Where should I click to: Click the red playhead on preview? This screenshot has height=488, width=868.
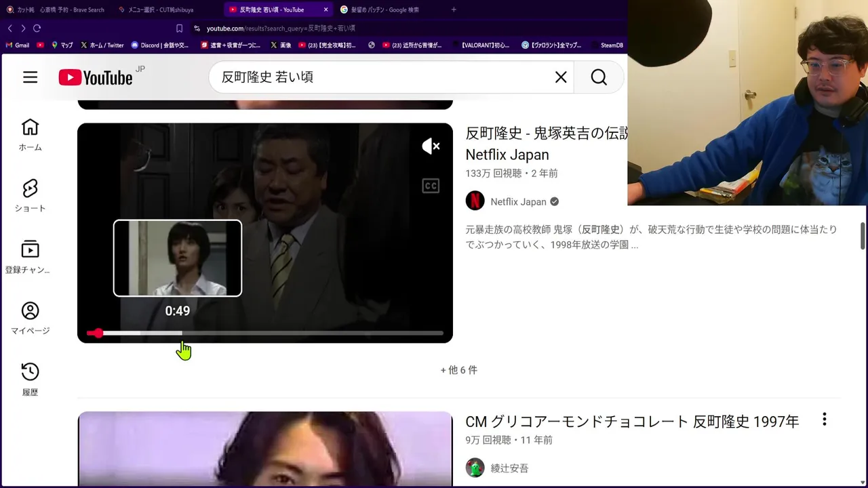pyautogui.click(x=98, y=333)
